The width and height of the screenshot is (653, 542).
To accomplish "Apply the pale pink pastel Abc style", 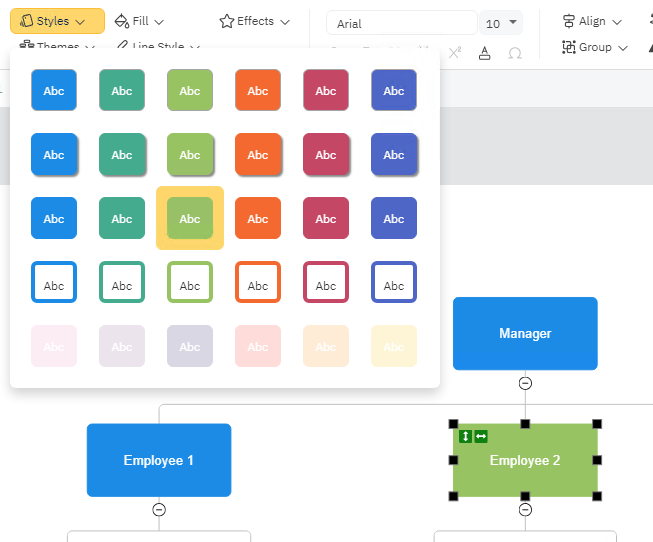I will click(x=54, y=346).
